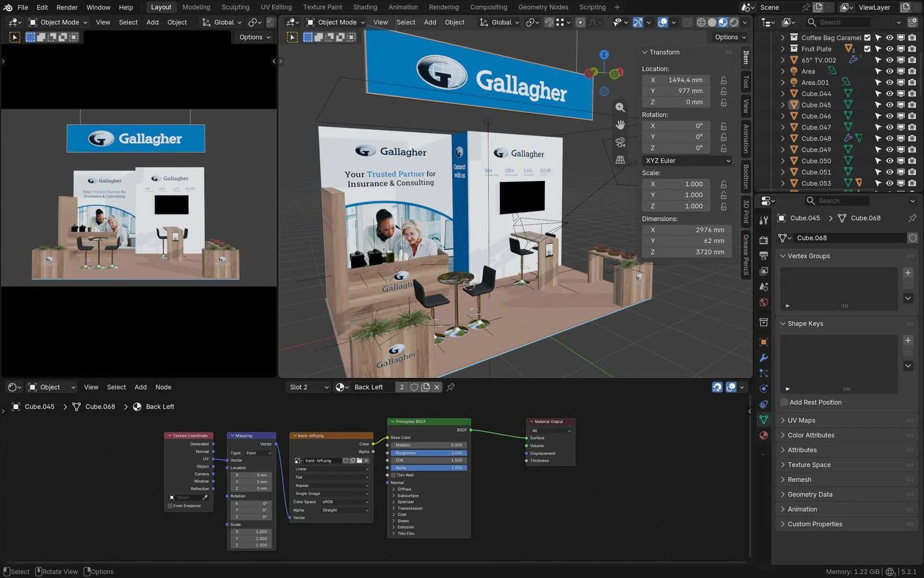Collapse the Transform panel
The height and width of the screenshot is (578, 924).
pyautogui.click(x=644, y=52)
